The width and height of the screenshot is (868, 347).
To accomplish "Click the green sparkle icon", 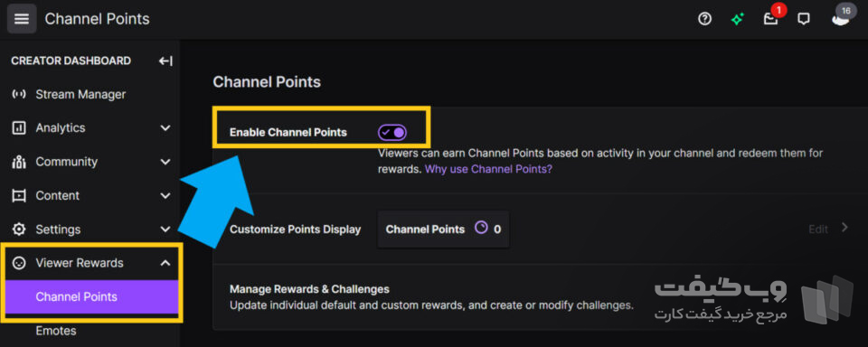I will [737, 19].
